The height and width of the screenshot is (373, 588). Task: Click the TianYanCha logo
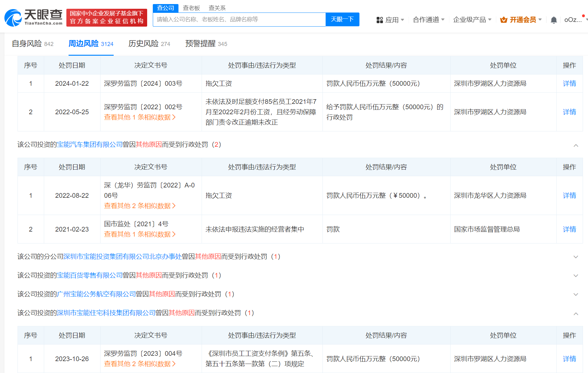[34, 18]
